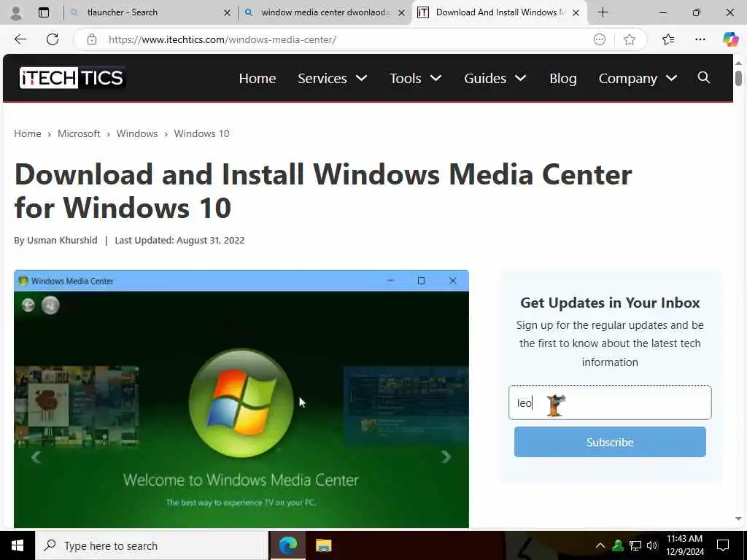Show hidden system tray icons
Viewport: 747px width, 560px height.
tap(600, 545)
